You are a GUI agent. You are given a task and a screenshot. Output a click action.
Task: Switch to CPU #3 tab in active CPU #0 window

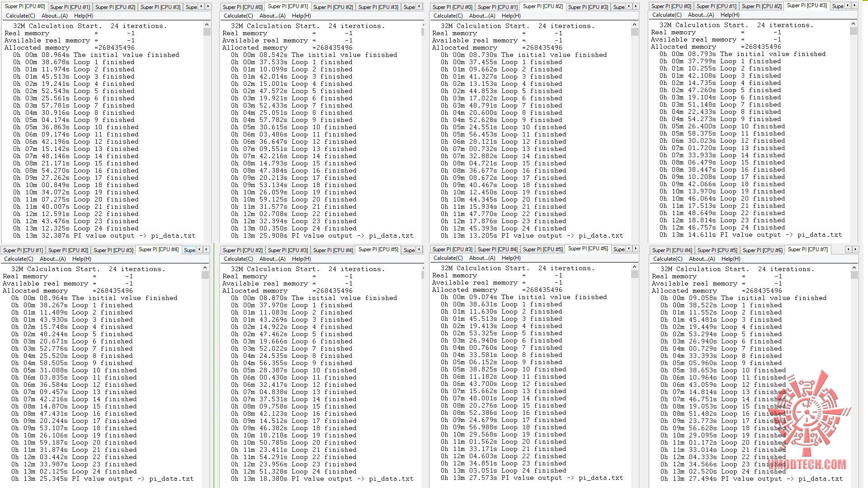160,7
